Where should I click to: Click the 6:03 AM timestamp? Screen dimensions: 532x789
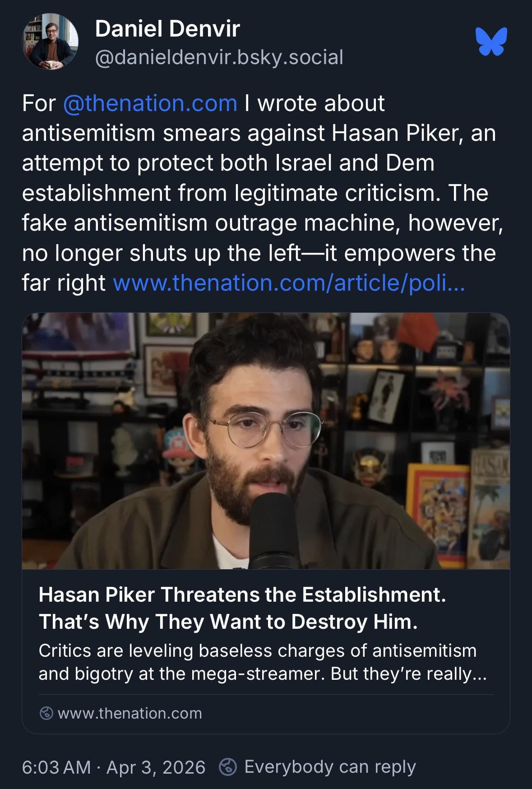click(x=56, y=767)
